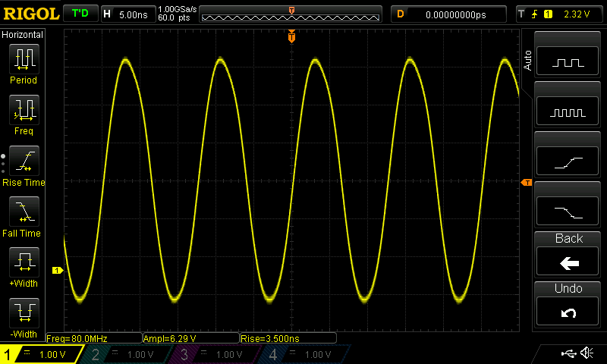Image resolution: width=607 pixels, height=364 pixels.
Task: Click the Rise=3.500ns measurement result
Action: [x=288, y=338]
